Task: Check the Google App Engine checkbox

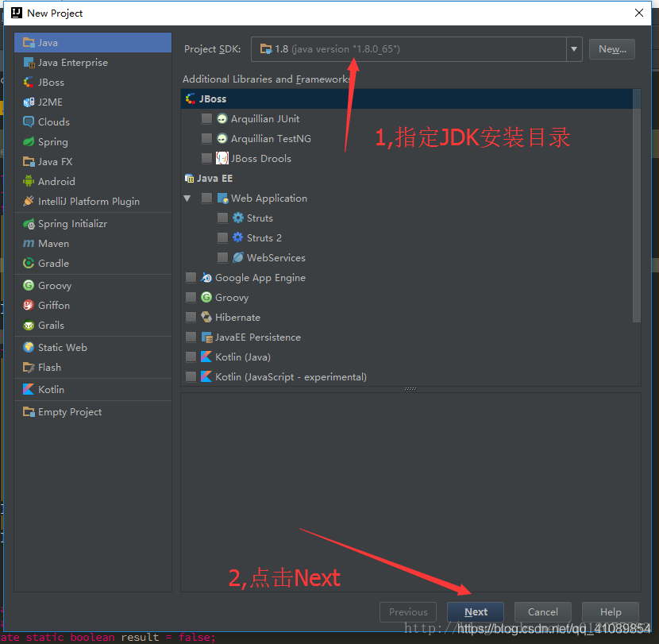Action: (191, 277)
